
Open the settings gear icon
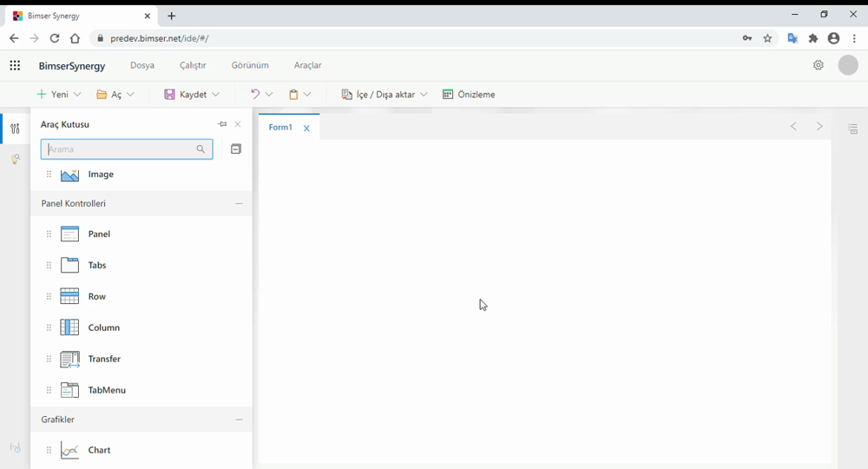(818, 65)
